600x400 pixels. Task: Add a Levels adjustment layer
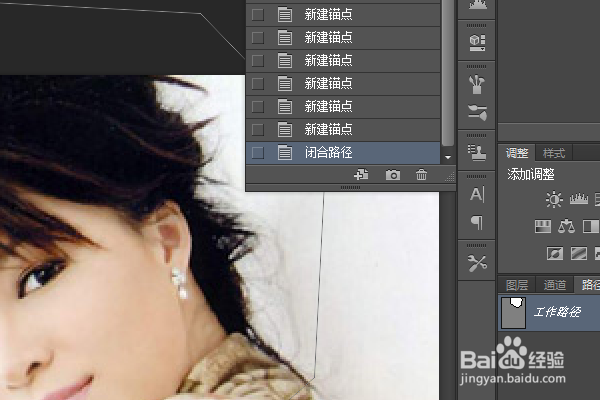579,199
